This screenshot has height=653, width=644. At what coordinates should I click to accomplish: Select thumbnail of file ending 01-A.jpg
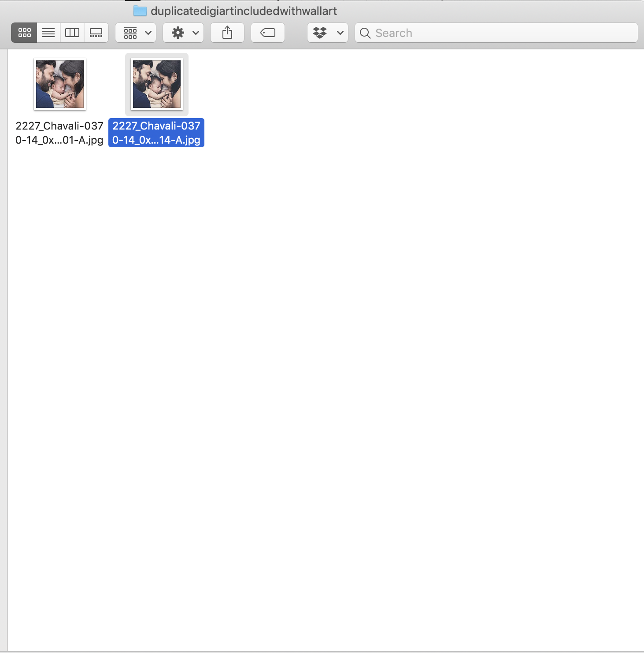pyautogui.click(x=60, y=84)
